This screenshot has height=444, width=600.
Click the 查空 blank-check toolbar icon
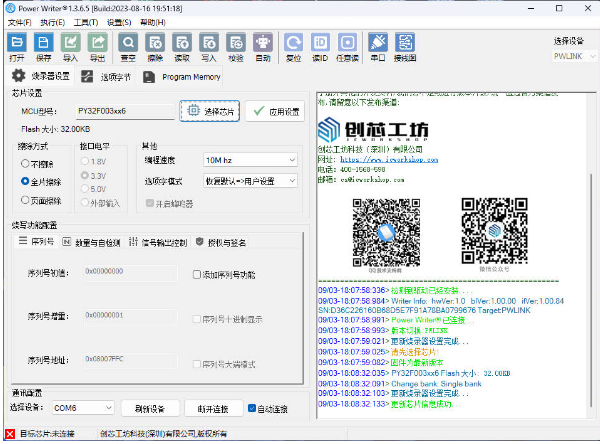[x=128, y=42]
